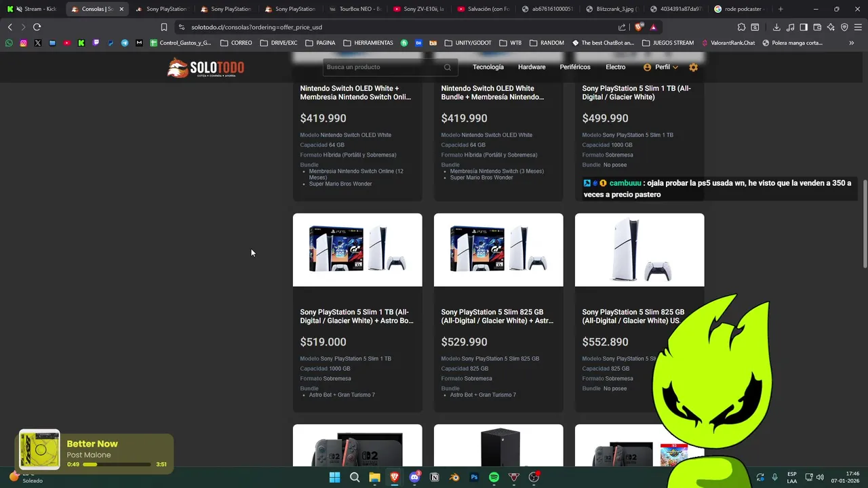Open Blender from the taskbar
This screenshot has height=488, width=868.
pos(454,477)
